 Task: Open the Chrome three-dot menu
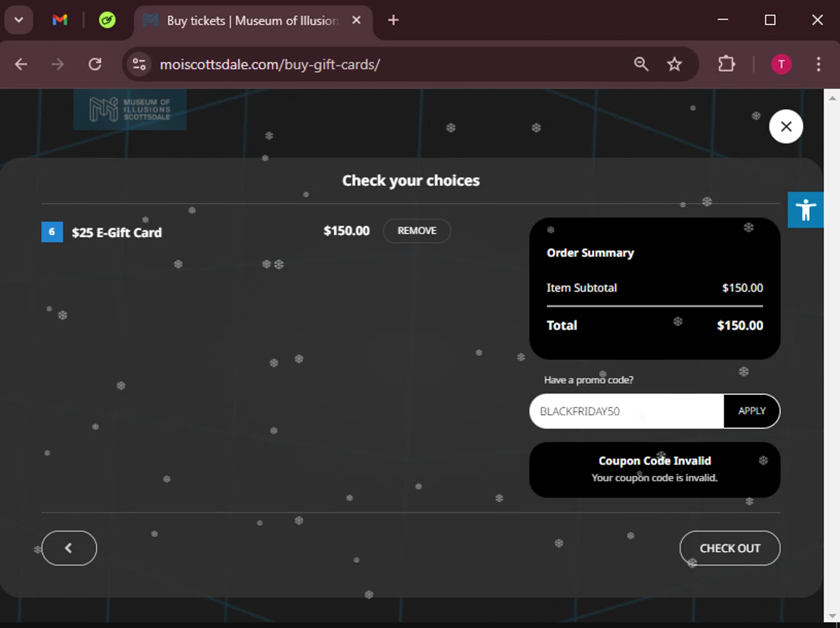point(818,64)
